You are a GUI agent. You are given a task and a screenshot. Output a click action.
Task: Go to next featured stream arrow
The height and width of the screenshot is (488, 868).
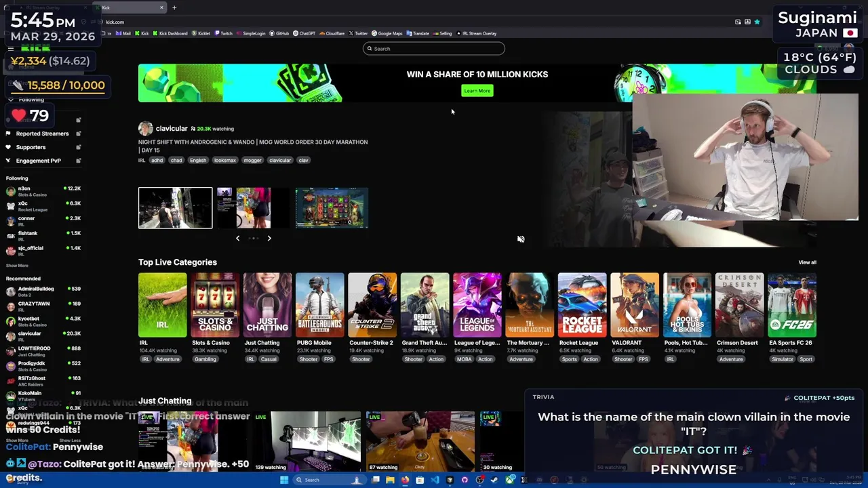pyautogui.click(x=269, y=239)
